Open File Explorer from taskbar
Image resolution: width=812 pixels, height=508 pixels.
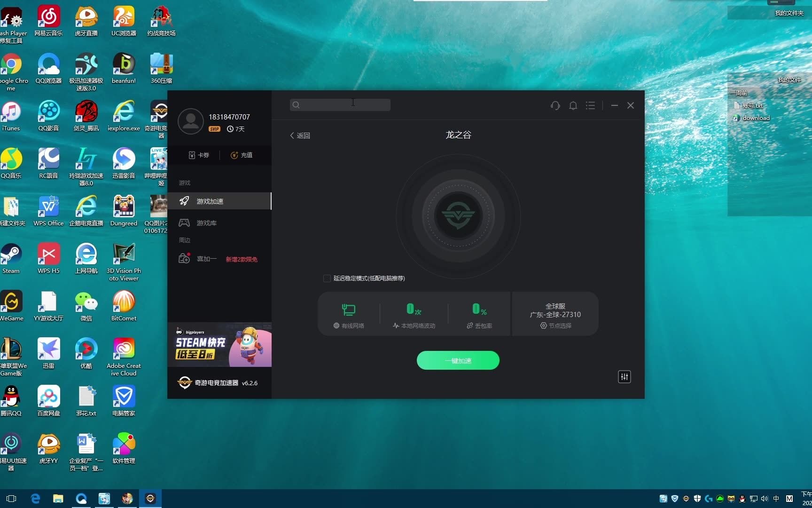coord(58,499)
